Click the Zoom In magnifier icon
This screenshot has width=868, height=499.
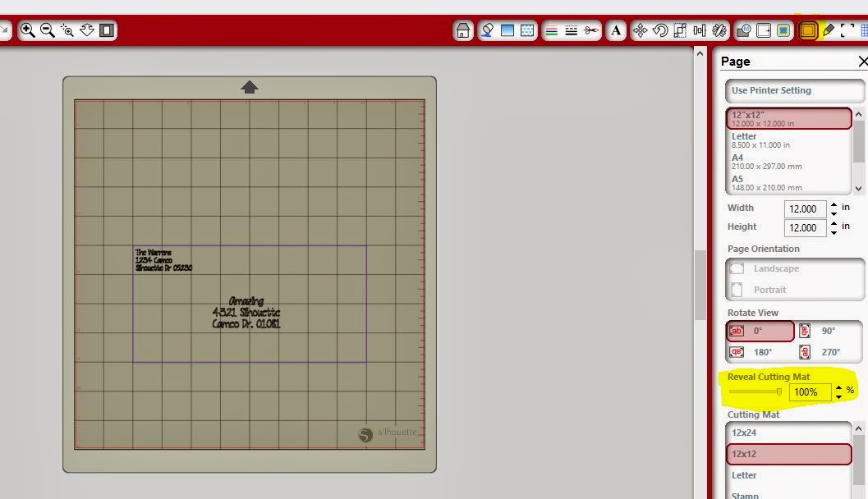[x=28, y=30]
